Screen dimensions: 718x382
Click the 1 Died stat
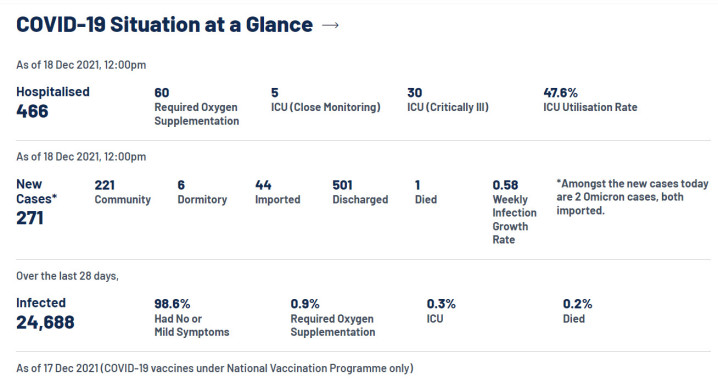point(425,192)
